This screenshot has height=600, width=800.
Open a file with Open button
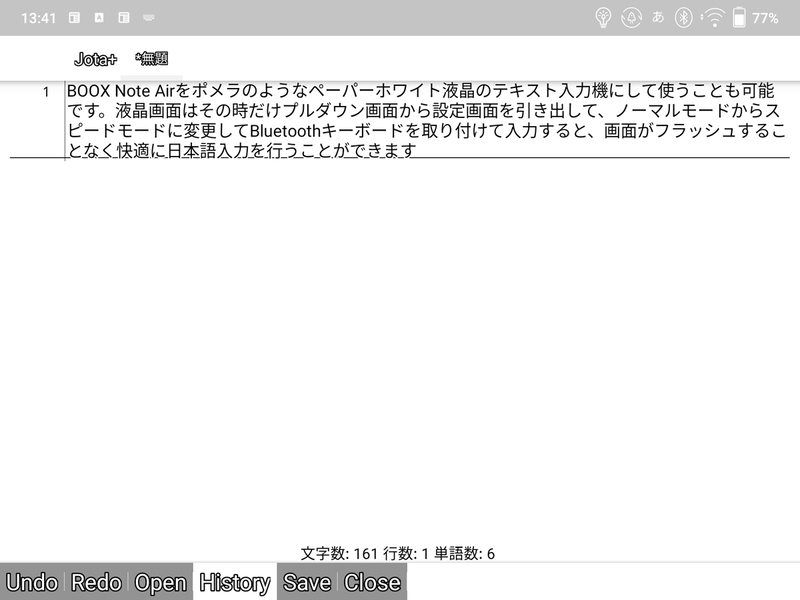[160, 582]
